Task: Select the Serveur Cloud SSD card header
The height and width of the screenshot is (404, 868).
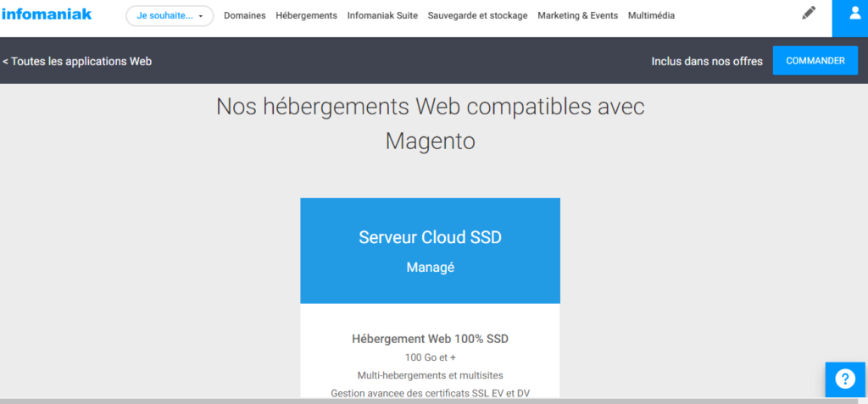Action: 430,251
